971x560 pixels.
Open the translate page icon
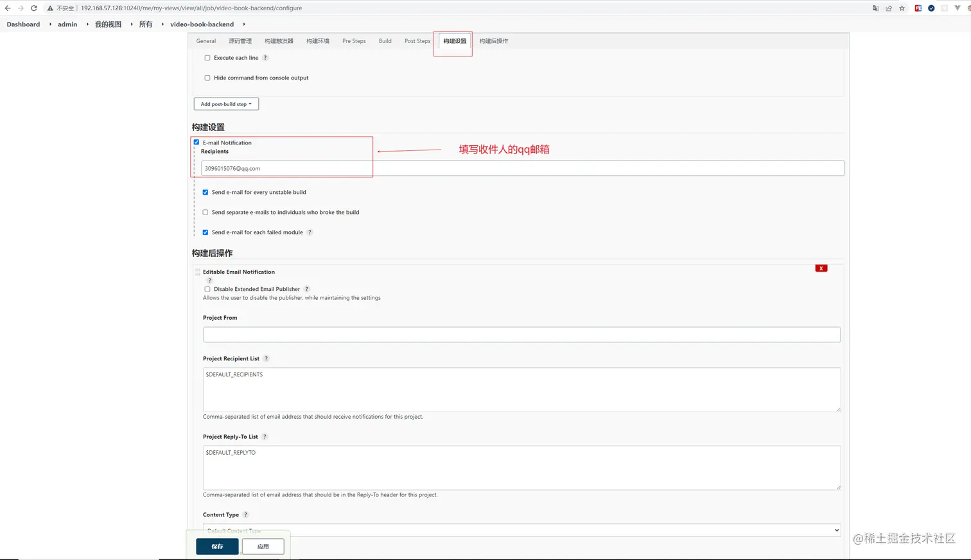pos(875,8)
